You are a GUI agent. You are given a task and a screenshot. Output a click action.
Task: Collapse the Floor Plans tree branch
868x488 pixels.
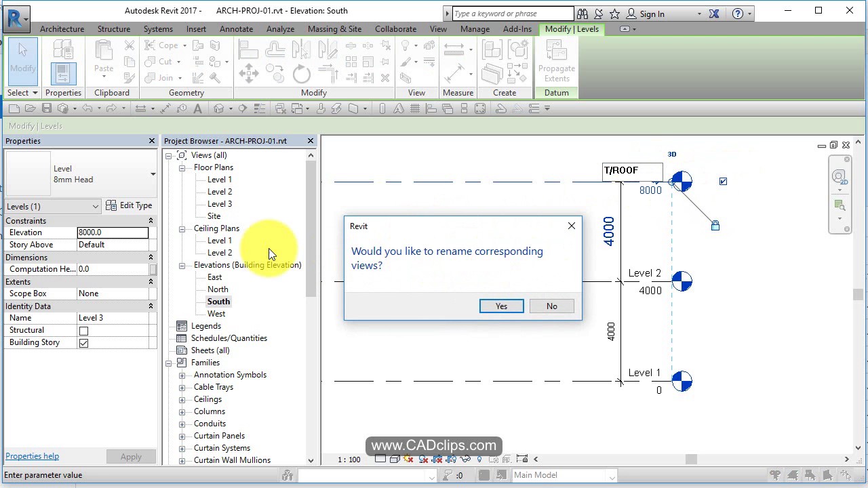pos(182,167)
